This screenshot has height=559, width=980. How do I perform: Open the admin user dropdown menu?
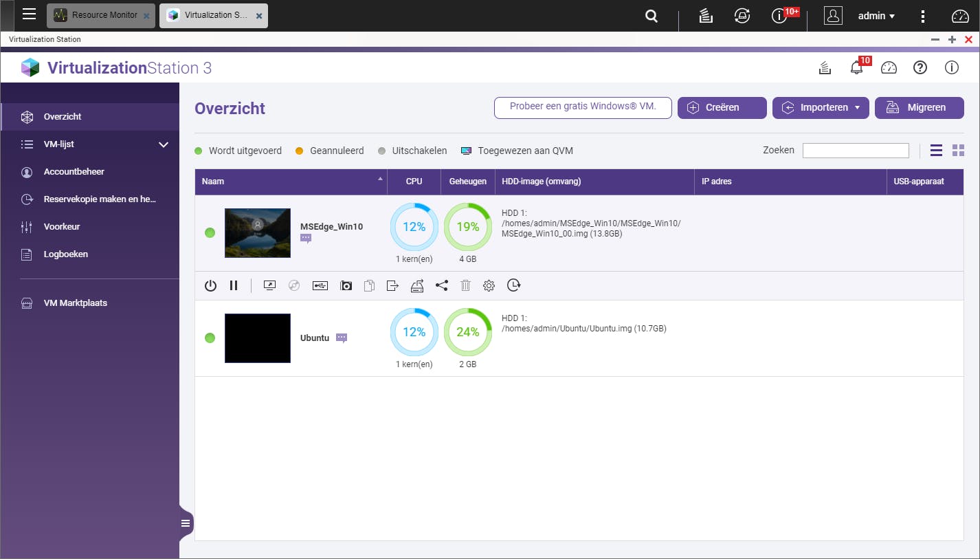[x=876, y=16]
